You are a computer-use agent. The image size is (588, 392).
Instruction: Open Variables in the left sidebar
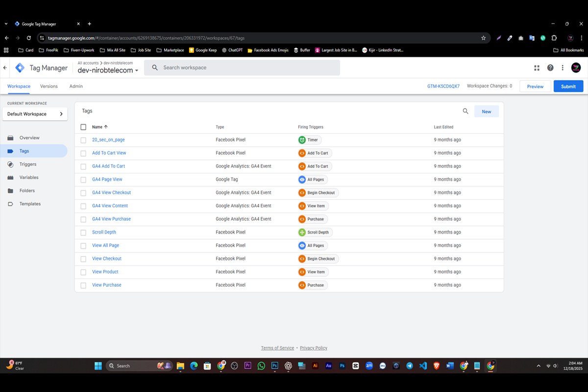(29, 177)
